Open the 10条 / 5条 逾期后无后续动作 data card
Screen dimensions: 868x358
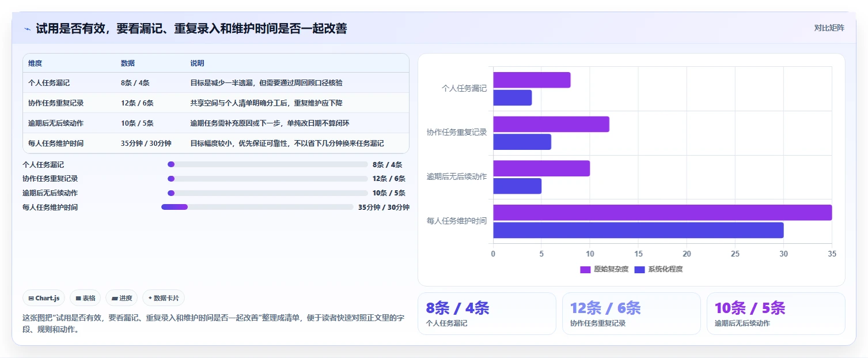(x=776, y=314)
